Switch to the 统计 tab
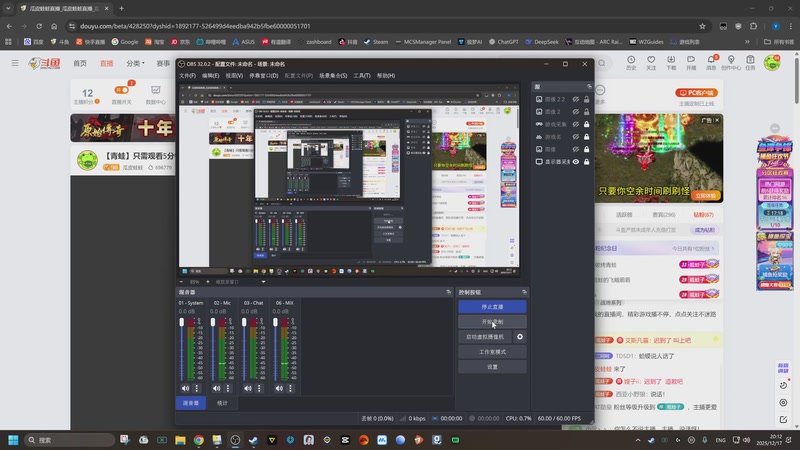This screenshot has width=800, height=450. coord(222,402)
